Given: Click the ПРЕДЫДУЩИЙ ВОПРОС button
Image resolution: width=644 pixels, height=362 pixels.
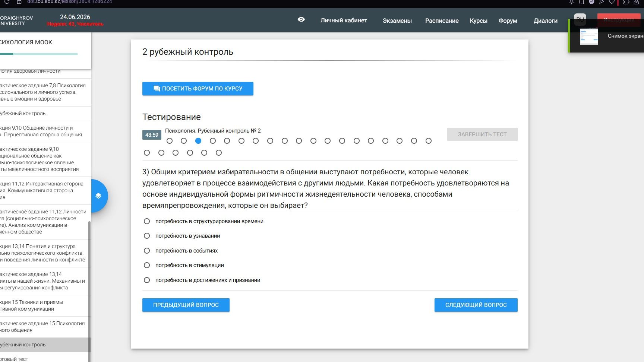Looking at the screenshot, I should [186, 305].
